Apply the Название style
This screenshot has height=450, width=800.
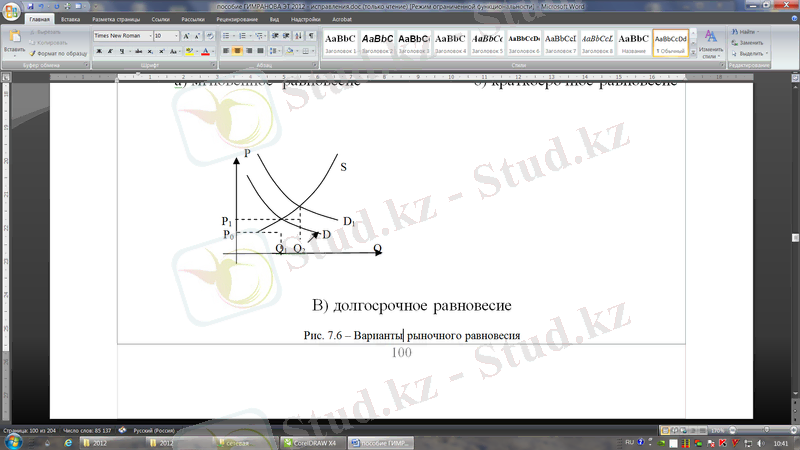(x=634, y=43)
